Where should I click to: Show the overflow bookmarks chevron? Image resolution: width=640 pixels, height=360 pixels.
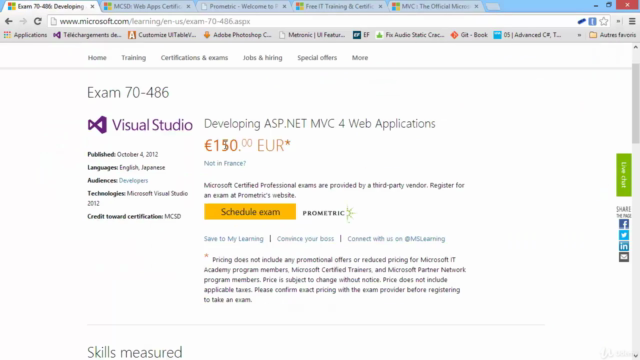579,35
